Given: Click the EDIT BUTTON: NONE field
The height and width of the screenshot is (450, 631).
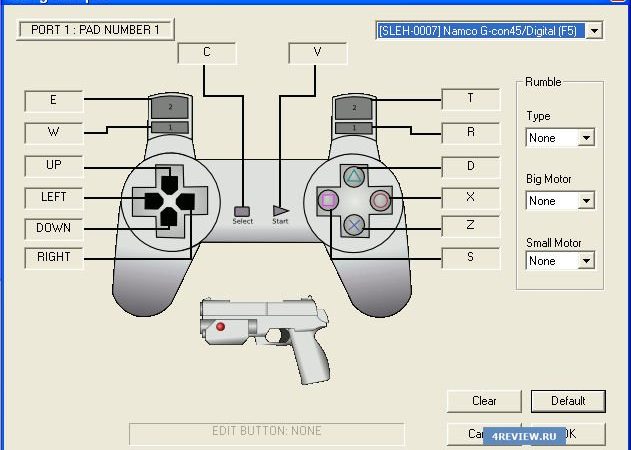Looking at the screenshot, I should pos(266,432).
